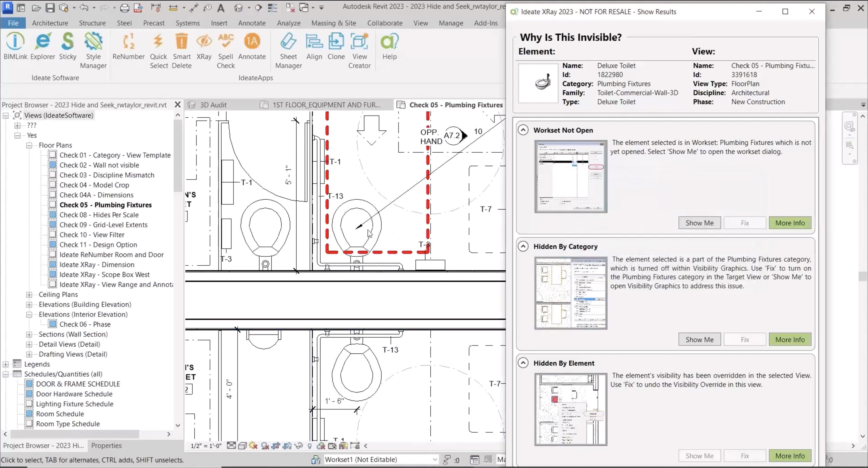Open the File menu
Viewport: 868px width, 468px height.
tap(13, 23)
